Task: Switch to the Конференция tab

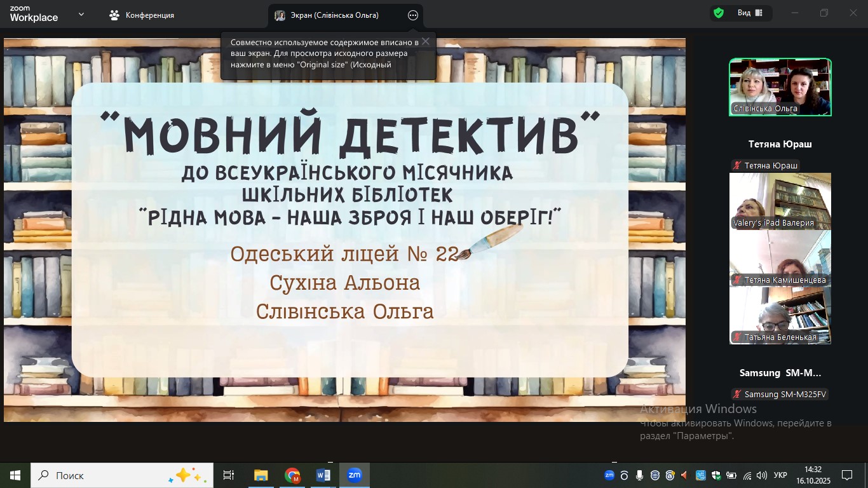Action: [x=142, y=15]
